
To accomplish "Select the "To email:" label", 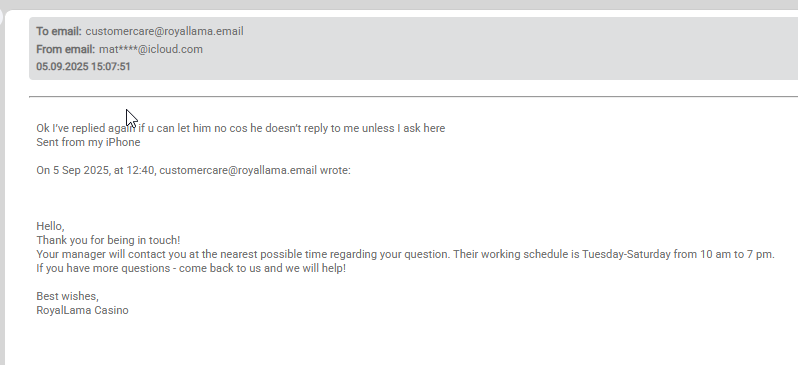I will tap(59, 32).
